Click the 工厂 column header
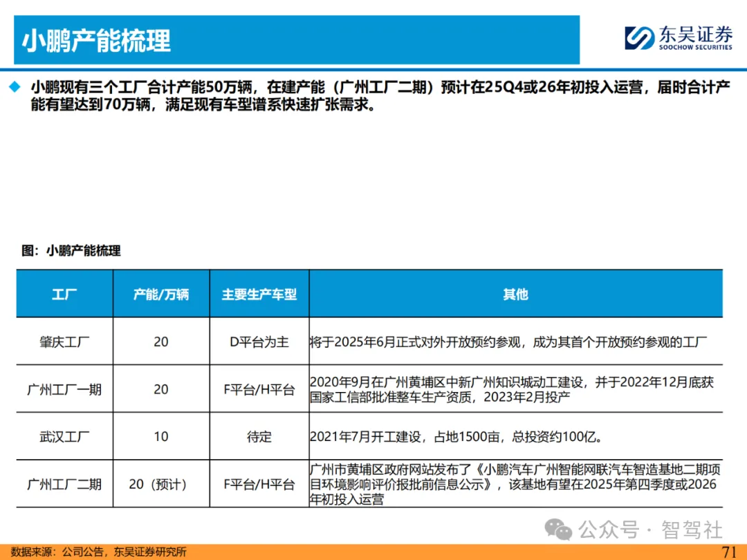 [64, 295]
